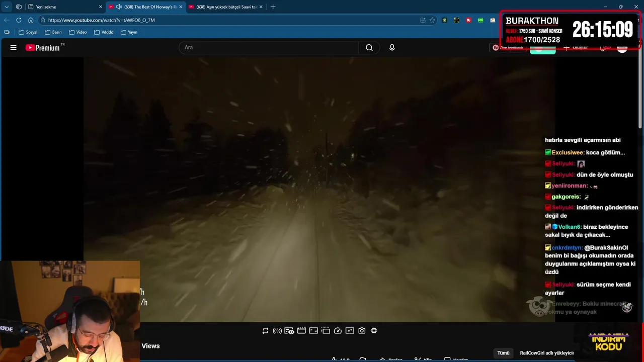The height and width of the screenshot is (362, 644).
Task: Reload the page
Action: (x=19, y=20)
